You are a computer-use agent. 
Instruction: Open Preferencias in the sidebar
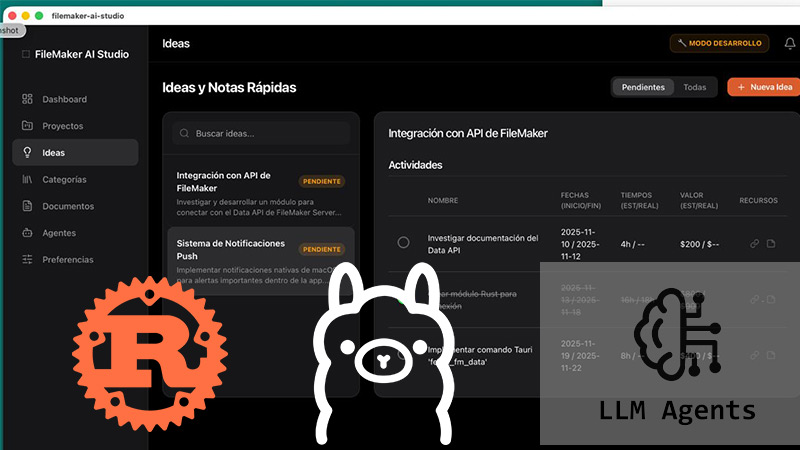(x=75, y=259)
